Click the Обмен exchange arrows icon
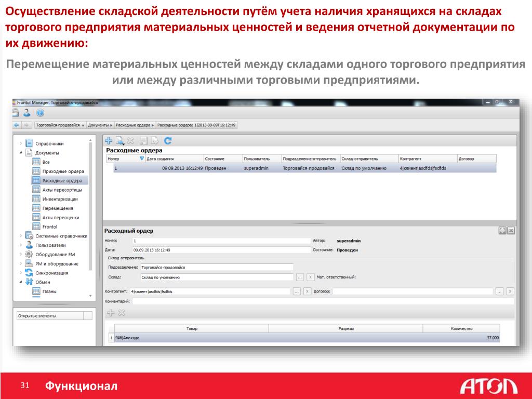532x399 pixels. (29, 282)
